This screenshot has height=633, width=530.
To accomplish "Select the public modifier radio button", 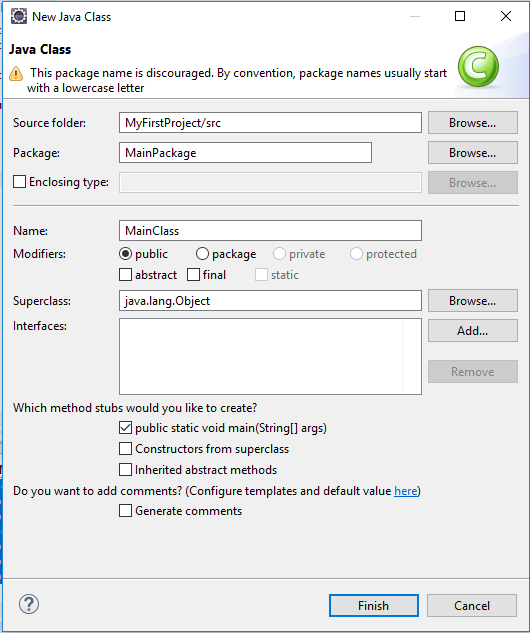I will pyautogui.click(x=126, y=254).
